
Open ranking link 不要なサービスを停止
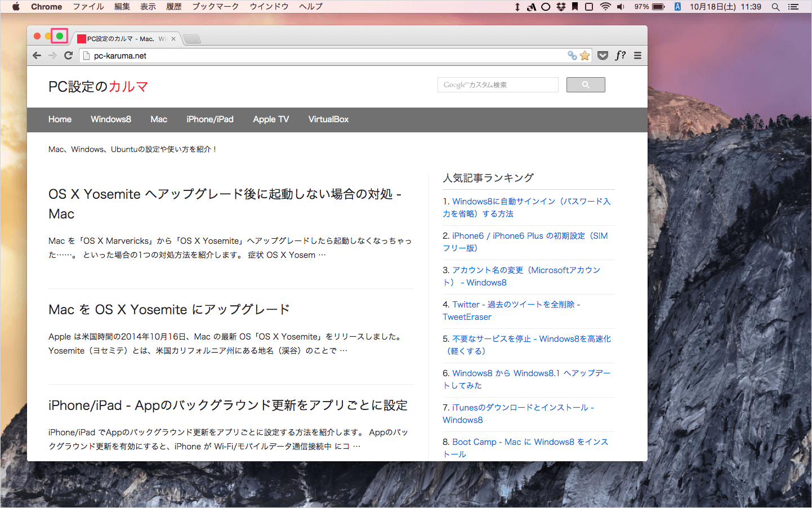(527, 345)
